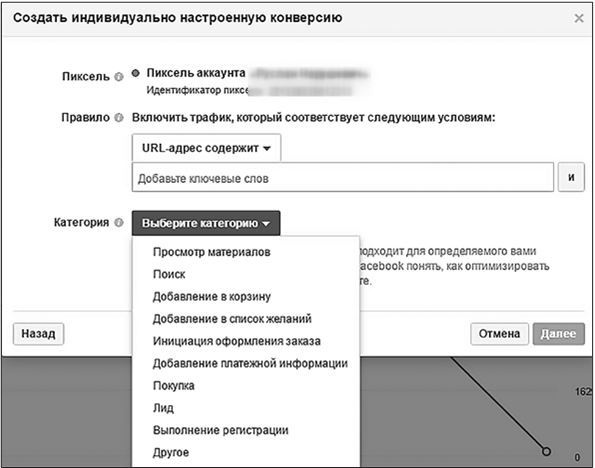Viewport: 595px width, 468px height.
Task: Pick Инициация оформления заказа category
Action: [237, 341]
